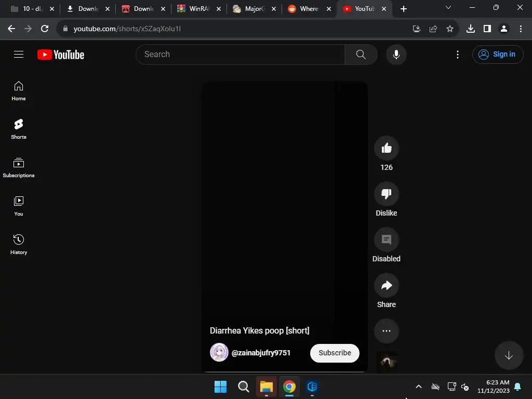Bookmark this page with star icon
Viewport: 532px width, 399px height.
click(450, 29)
